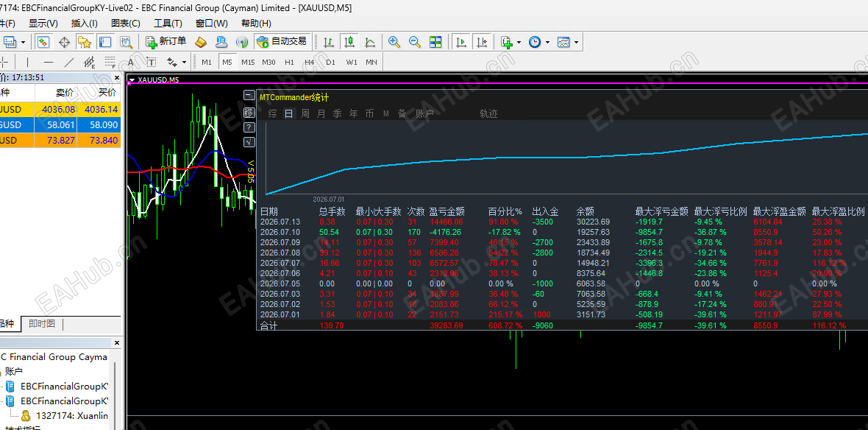Select the 周 tab in MTCommander统计
Viewport: 868px width, 430px height.
pos(305,113)
